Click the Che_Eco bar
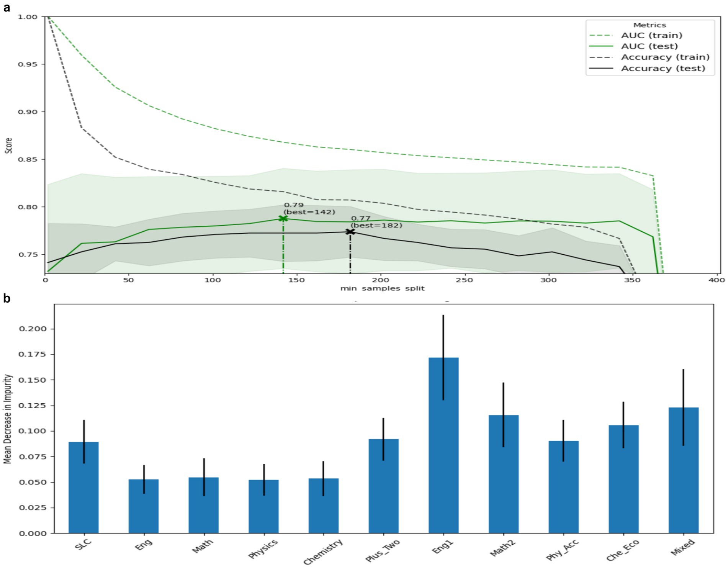This screenshot has width=728, height=568. tap(623, 479)
